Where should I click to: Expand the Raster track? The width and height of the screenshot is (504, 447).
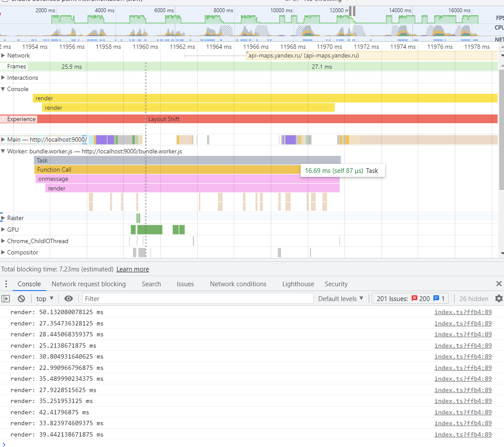(x=3, y=218)
